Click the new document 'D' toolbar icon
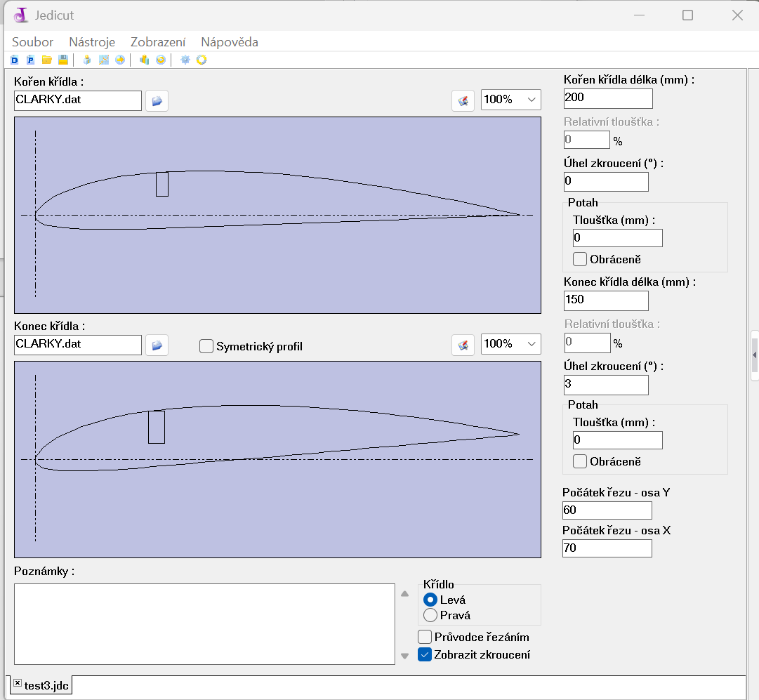This screenshot has height=700, width=759. pos(15,60)
